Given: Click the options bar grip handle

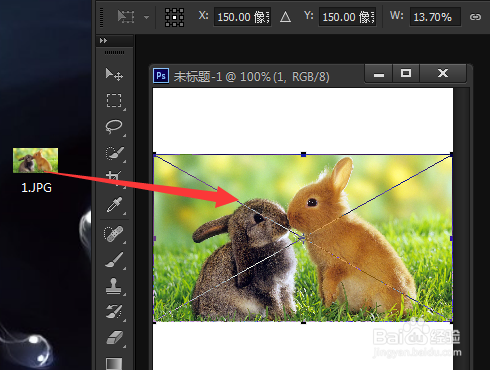Looking at the screenshot, I should (x=102, y=17).
